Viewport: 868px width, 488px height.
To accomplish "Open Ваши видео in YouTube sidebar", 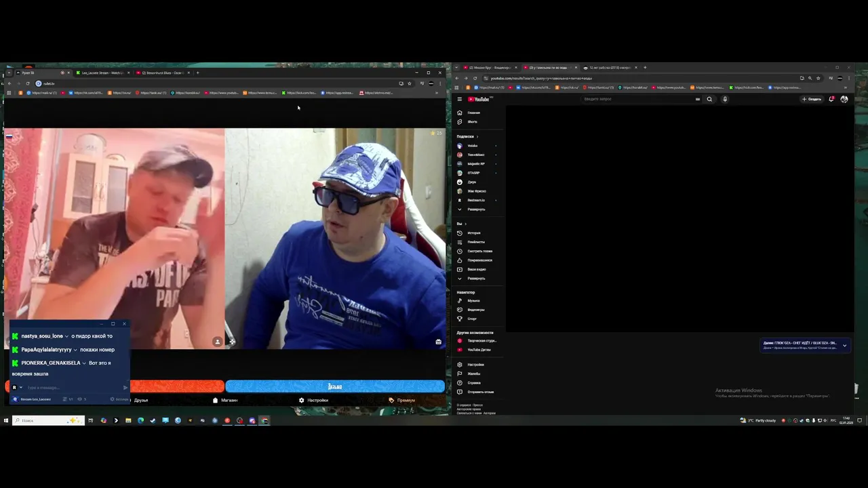I will [x=478, y=269].
